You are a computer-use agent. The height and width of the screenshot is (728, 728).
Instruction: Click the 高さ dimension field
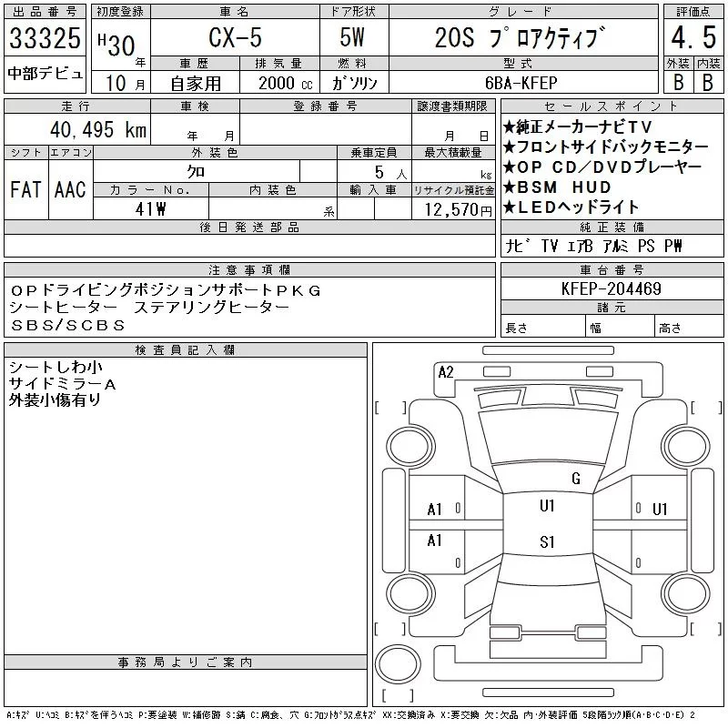pyautogui.click(x=690, y=328)
